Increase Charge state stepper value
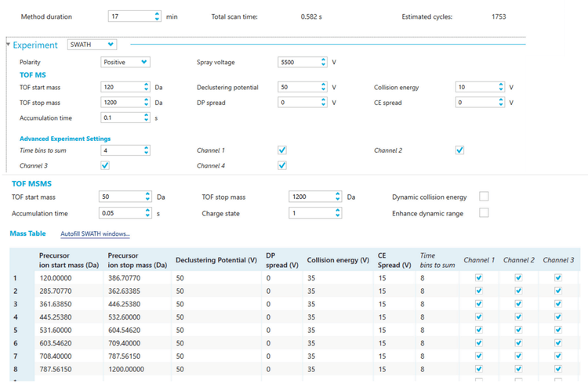588x387 pixels. (x=338, y=210)
